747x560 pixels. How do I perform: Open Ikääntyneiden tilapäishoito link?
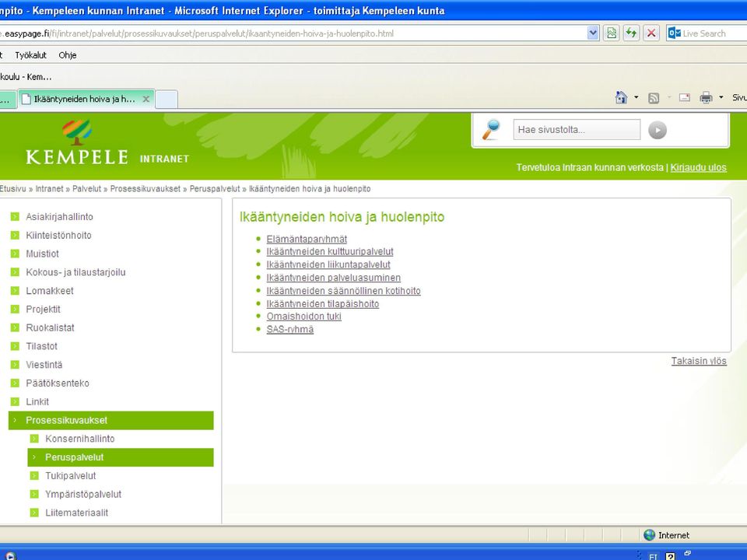322,304
